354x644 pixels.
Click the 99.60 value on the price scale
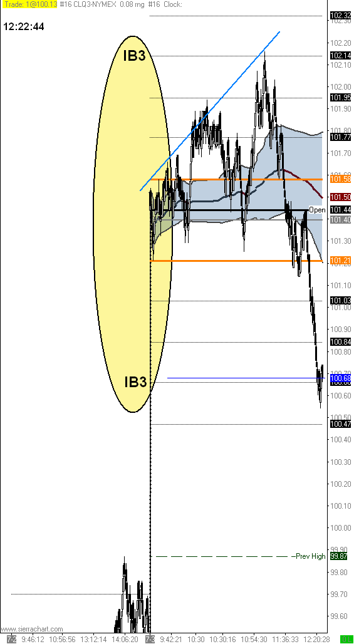(339, 616)
